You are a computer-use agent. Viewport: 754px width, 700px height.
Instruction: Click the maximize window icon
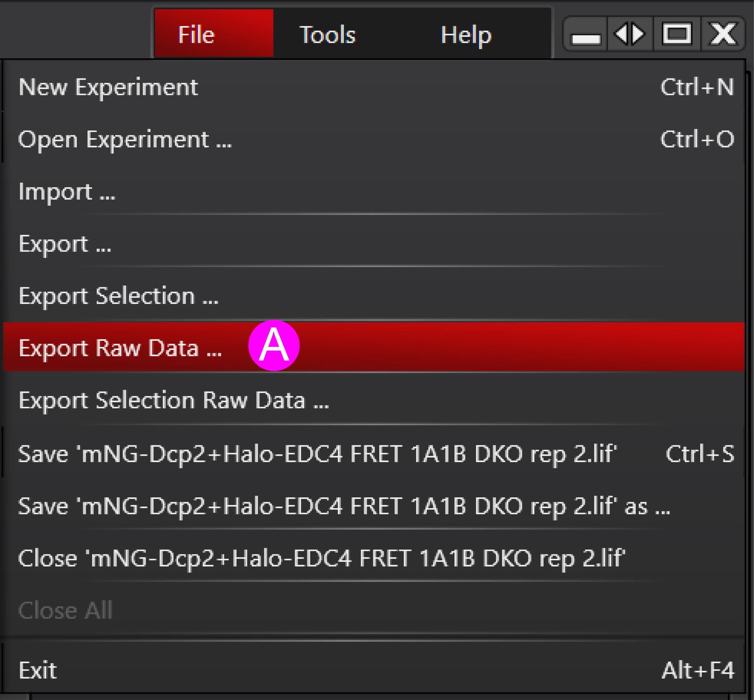point(677,34)
